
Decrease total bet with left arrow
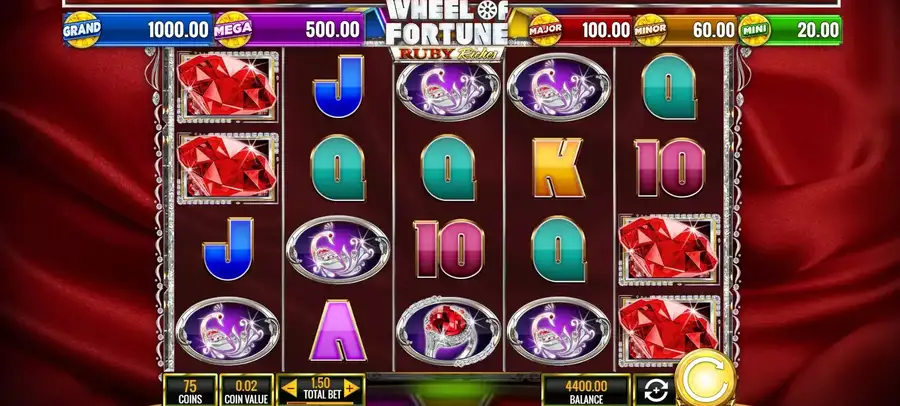(289, 389)
